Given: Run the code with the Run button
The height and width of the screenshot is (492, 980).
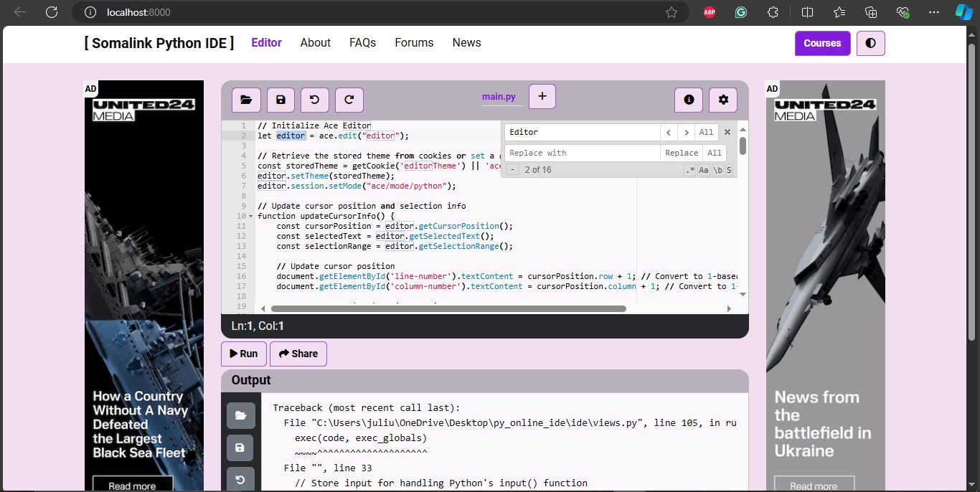Looking at the screenshot, I should point(244,354).
